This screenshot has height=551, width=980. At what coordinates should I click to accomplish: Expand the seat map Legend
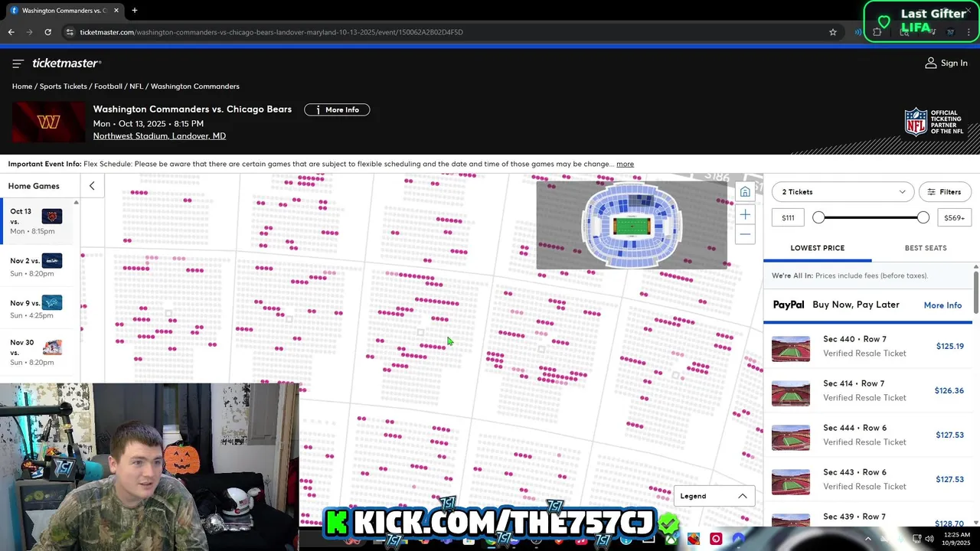[x=714, y=496]
